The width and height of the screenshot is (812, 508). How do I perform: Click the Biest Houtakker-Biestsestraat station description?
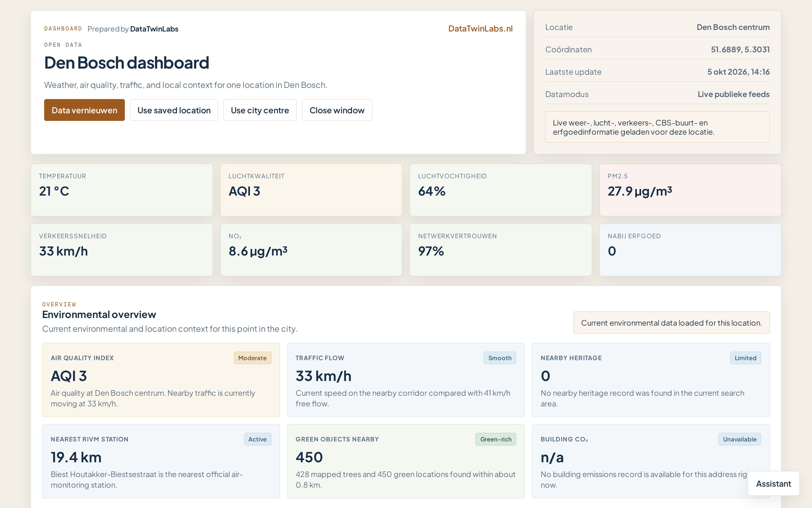pyautogui.click(x=147, y=480)
